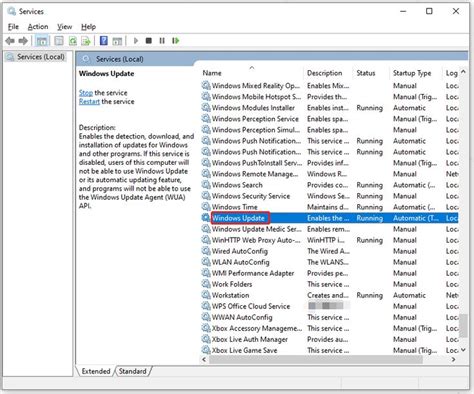Image resolution: width=474 pixels, height=394 pixels.
Task: Select the WLAN AutoConfig service
Action: (x=329, y=262)
